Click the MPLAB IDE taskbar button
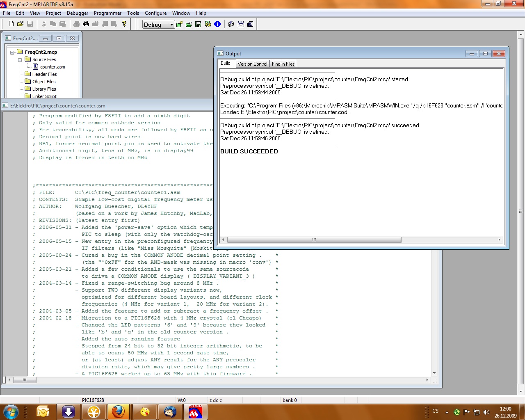The width and height of the screenshot is (525, 420). click(x=196, y=411)
